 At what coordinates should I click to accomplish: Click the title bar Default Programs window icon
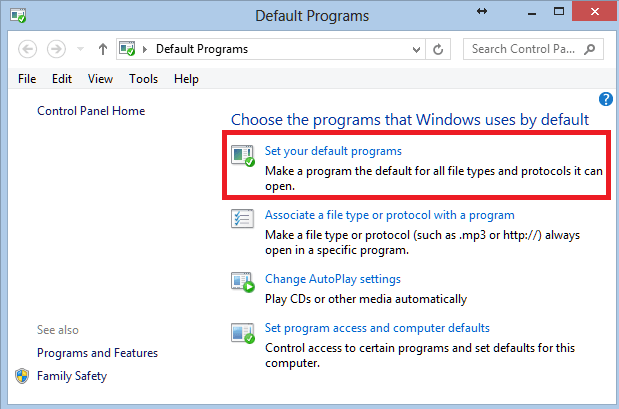(x=18, y=16)
